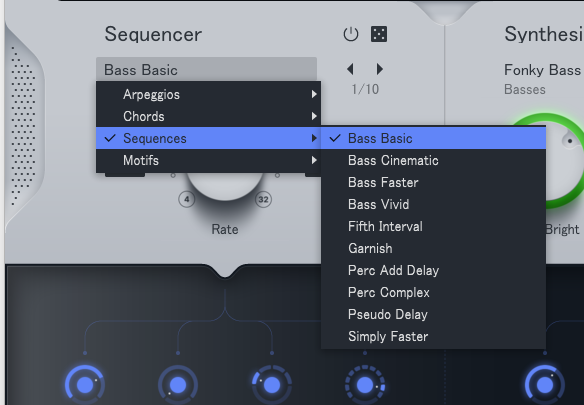The image size is (584, 405).
Task: Click the Rate knob
Action: [225, 185]
